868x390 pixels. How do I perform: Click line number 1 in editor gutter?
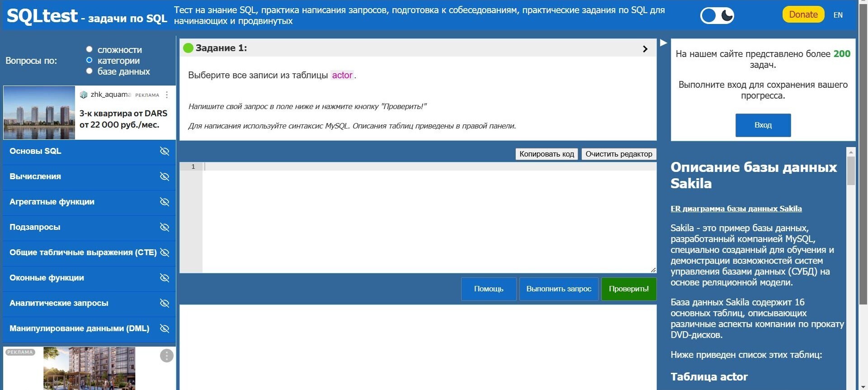tap(193, 166)
